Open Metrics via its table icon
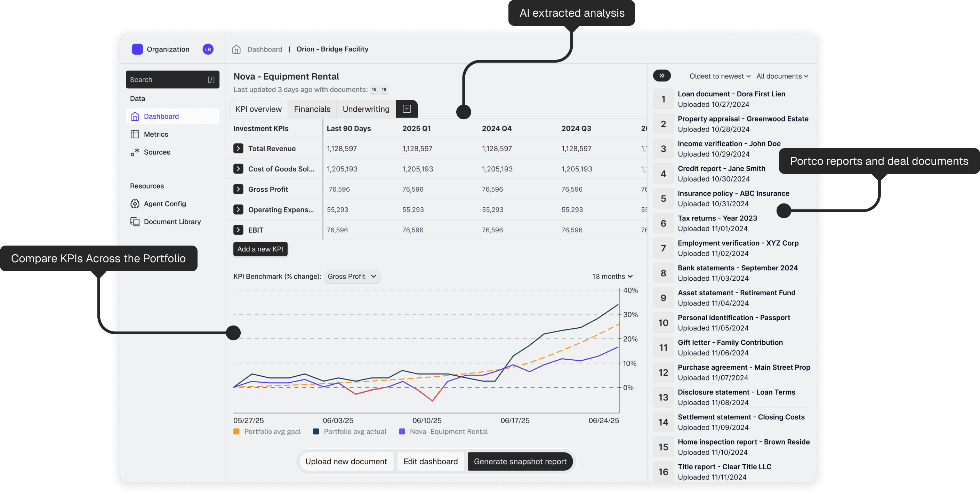980x496 pixels. 135,134
